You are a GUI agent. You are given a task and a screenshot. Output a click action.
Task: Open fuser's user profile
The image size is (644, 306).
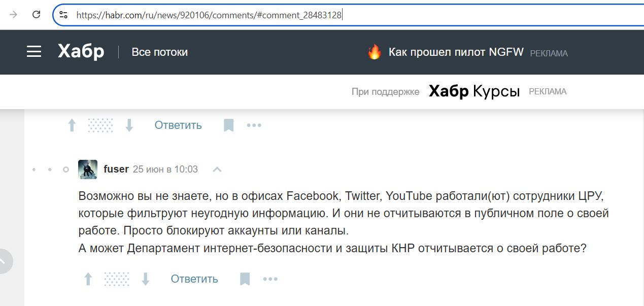tap(116, 169)
